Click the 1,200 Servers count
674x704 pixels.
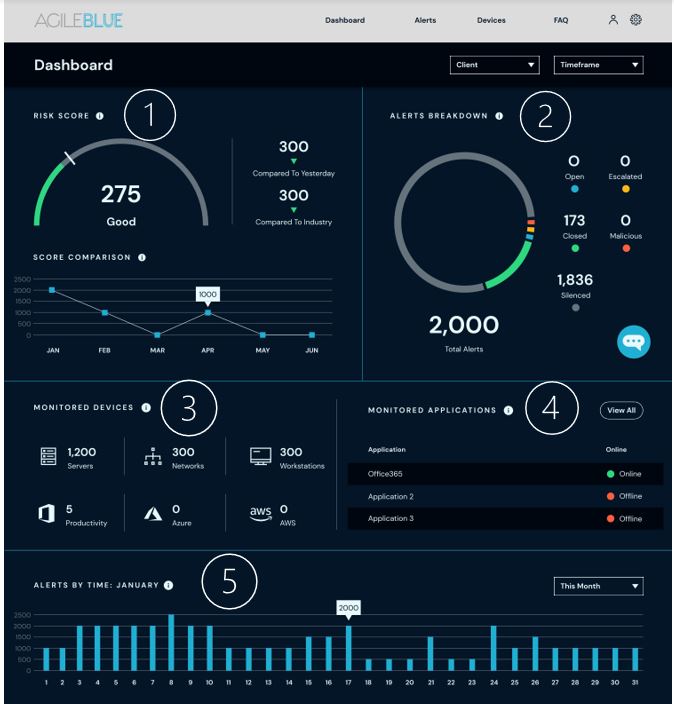tap(82, 452)
